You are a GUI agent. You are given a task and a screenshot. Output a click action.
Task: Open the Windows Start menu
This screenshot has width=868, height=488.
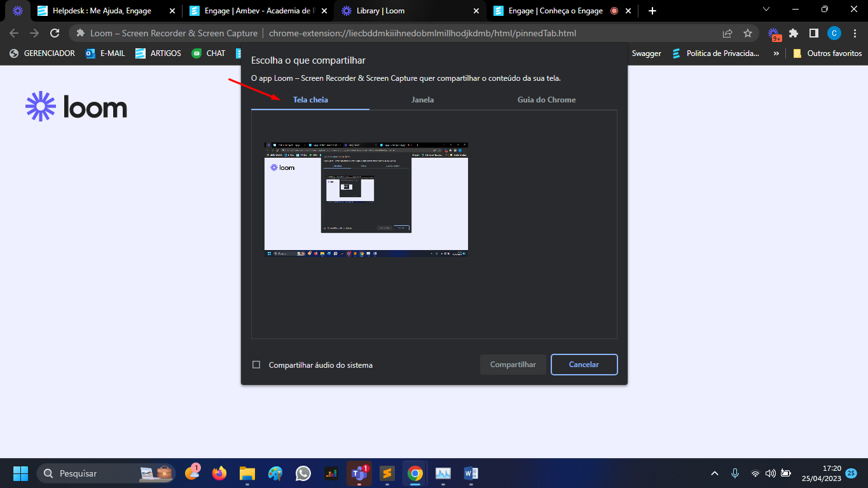click(x=20, y=473)
